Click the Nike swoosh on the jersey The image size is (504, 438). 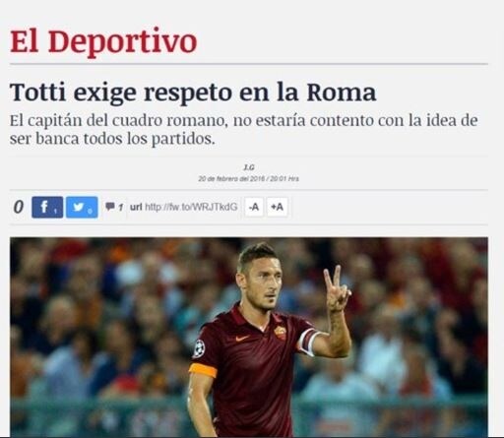[242, 338]
